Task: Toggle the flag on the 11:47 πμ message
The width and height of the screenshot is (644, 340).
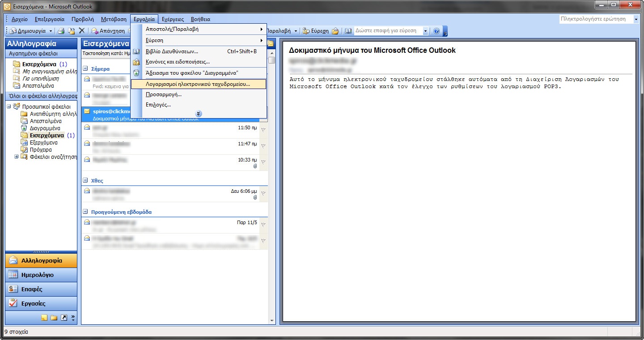Action: coord(263,146)
